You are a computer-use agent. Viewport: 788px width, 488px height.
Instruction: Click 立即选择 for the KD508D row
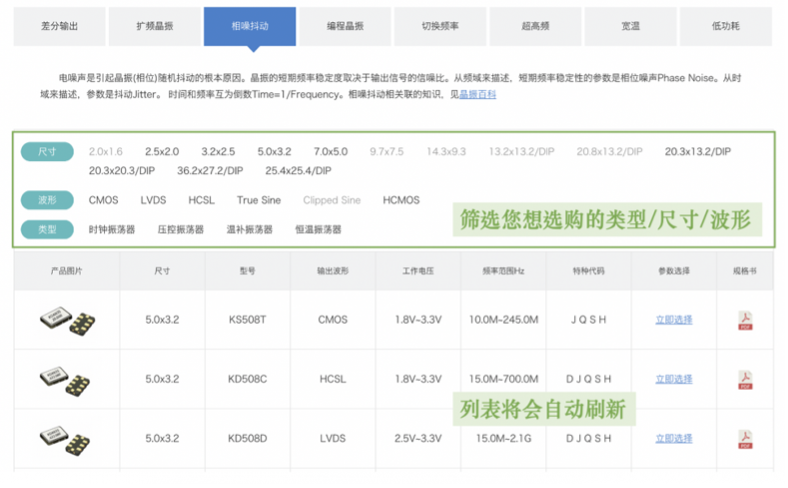pos(673,438)
